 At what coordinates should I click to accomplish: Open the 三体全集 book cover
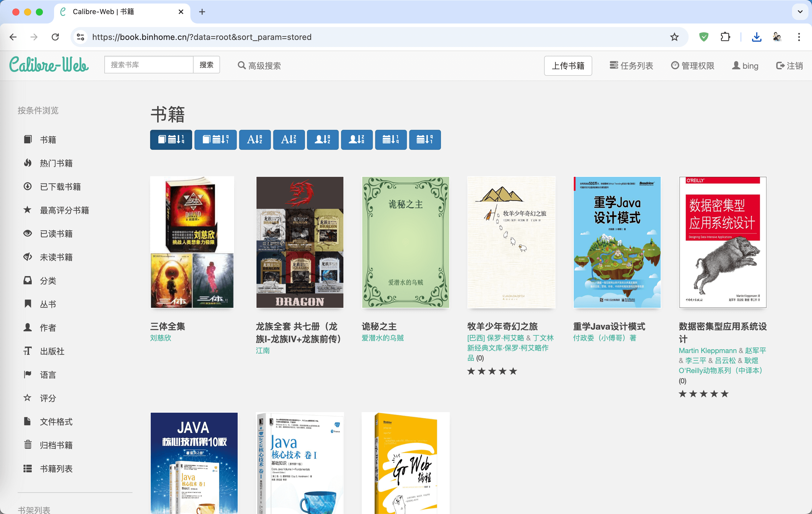click(192, 242)
